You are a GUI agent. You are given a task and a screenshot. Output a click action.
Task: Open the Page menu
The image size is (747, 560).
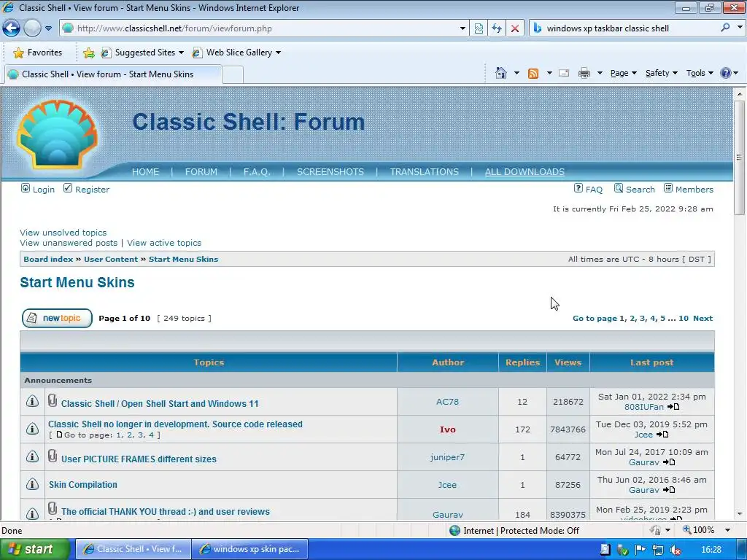tap(624, 73)
